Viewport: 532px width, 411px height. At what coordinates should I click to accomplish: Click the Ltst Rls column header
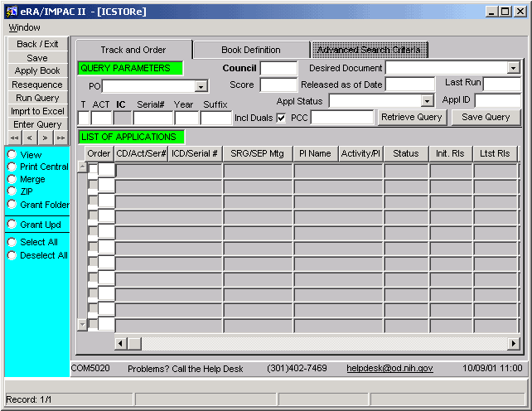[495, 154]
